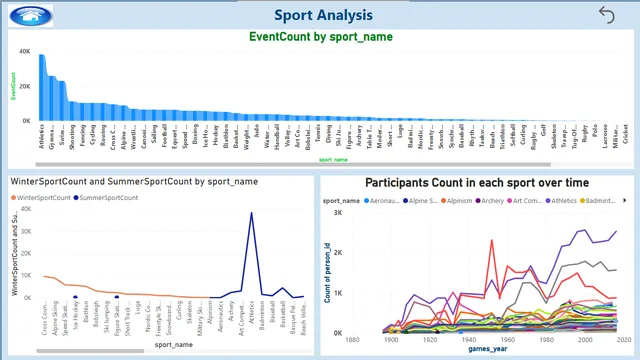Click the Rowing axis label
The image size is (640, 360).
tap(103, 135)
